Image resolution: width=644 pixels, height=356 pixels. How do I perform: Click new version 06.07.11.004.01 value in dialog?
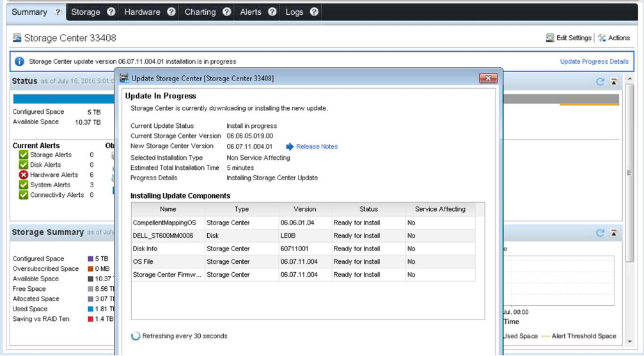249,146
